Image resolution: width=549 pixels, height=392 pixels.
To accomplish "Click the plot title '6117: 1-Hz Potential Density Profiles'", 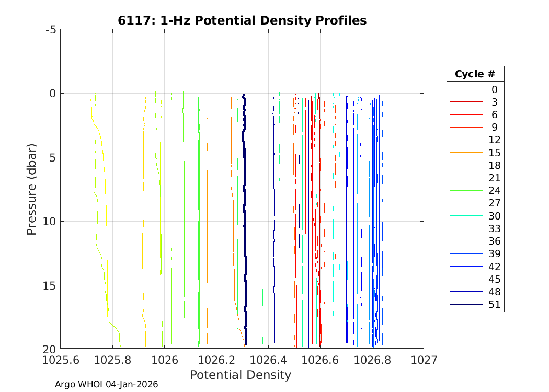I will [x=242, y=20].
